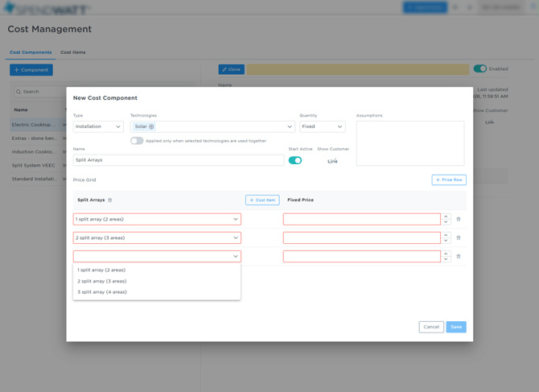Delete the first price row
539x392 pixels.
459,219
